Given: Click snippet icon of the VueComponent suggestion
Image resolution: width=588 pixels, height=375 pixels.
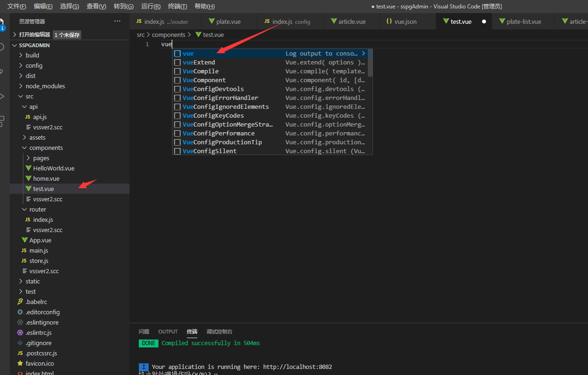Looking at the screenshot, I should 177,80.
